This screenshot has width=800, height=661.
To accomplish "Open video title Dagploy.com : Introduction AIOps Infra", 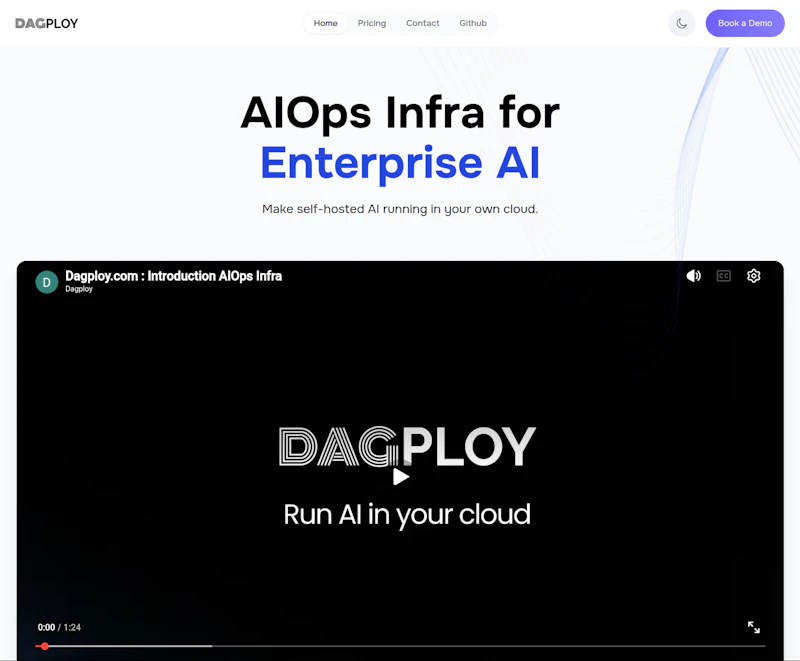I will (x=173, y=276).
